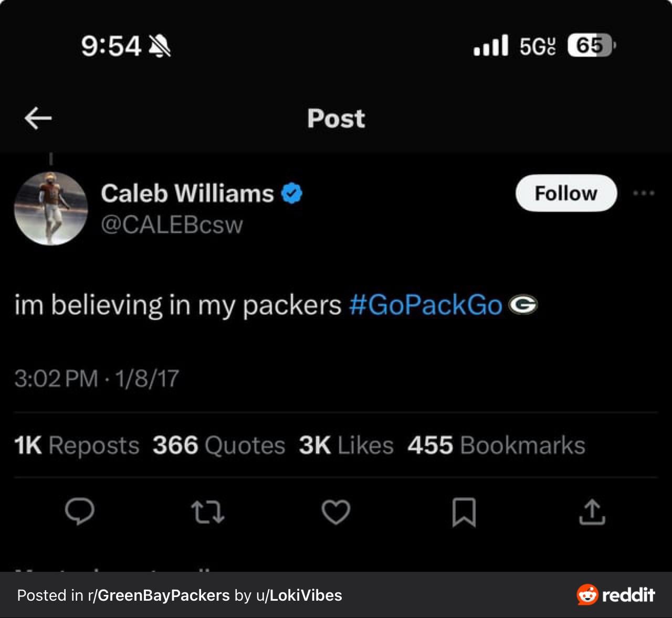Bookmark the post using bookmark icon

pos(464,512)
